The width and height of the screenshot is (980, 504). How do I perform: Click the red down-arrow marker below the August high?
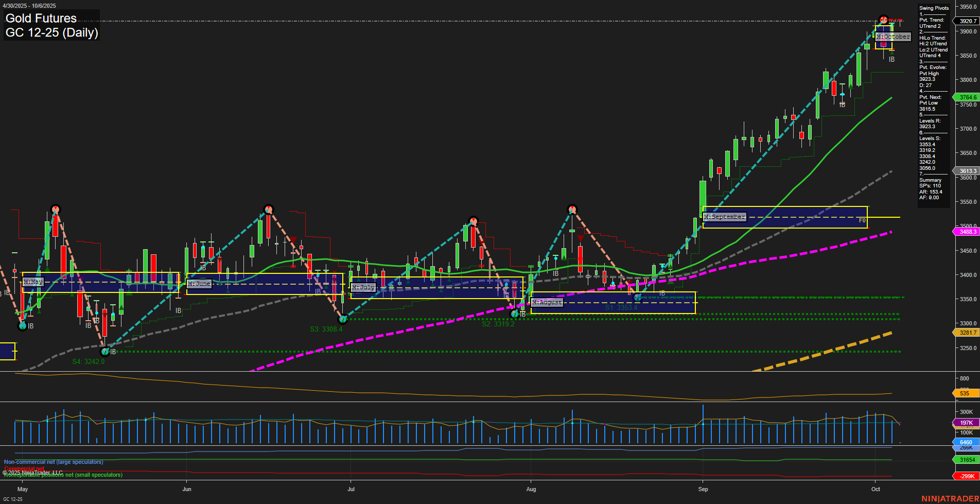coord(580,238)
